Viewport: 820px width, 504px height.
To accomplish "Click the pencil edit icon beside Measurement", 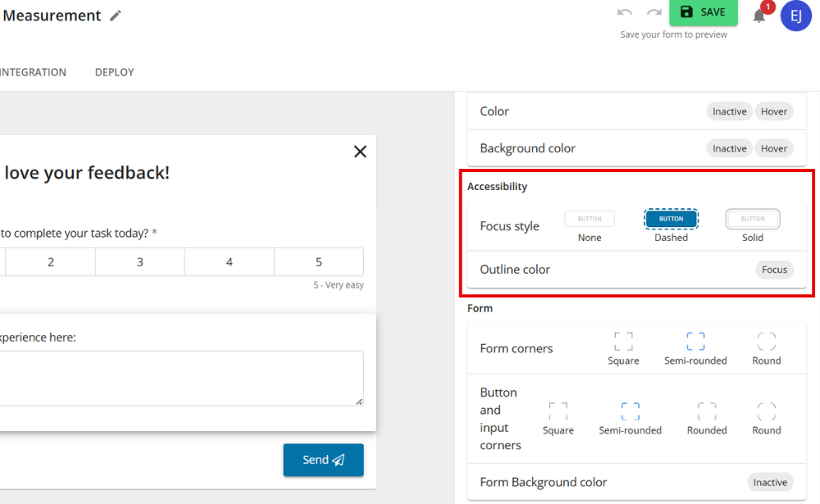I will click(115, 15).
